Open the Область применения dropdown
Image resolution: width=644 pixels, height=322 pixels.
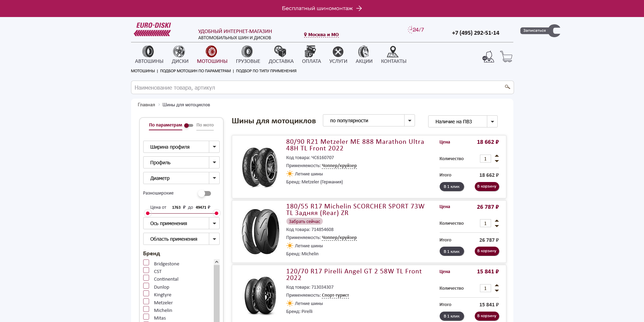coord(181,239)
